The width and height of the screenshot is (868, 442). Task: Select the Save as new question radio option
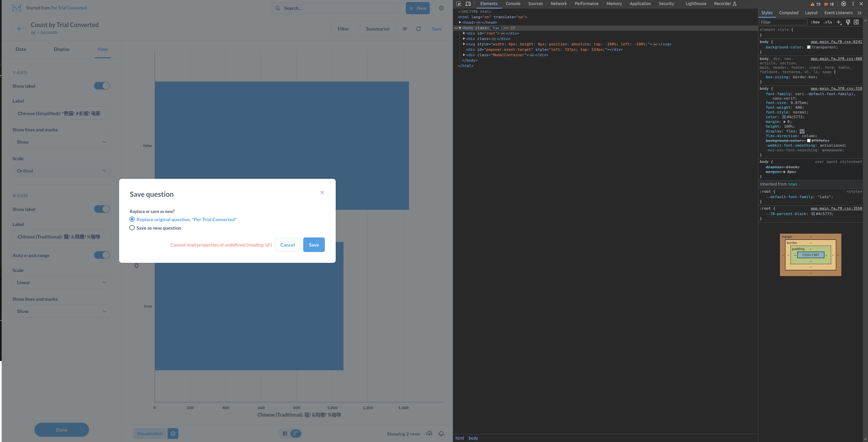132,228
